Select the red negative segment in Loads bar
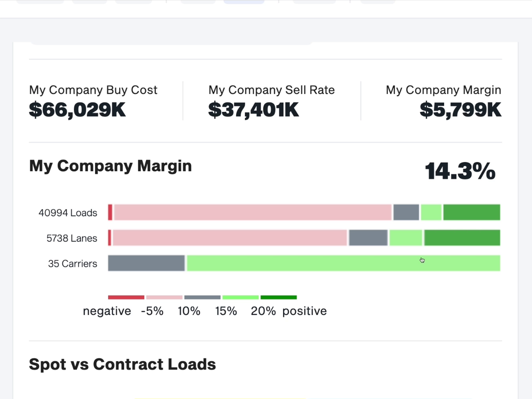The height and width of the screenshot is (399, 532). click(110, 212)
